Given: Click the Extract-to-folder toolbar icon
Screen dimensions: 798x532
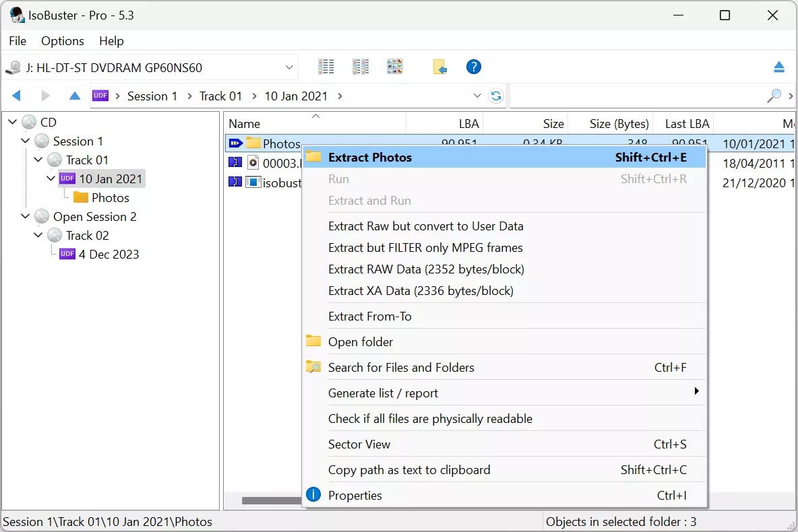Looking at the screenshot, I should tap(440, 65).
